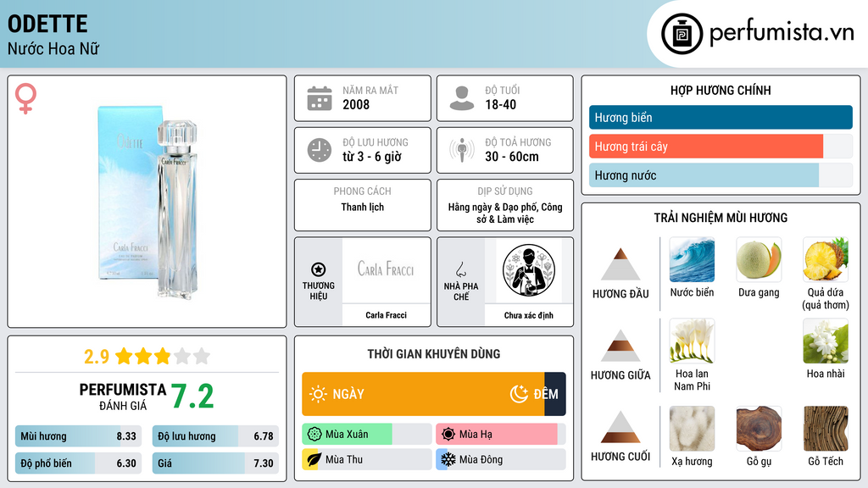Click the Hương biển accord bar
Image resolution: width=868 pixels, height=488 pixels.
point(721,117)
